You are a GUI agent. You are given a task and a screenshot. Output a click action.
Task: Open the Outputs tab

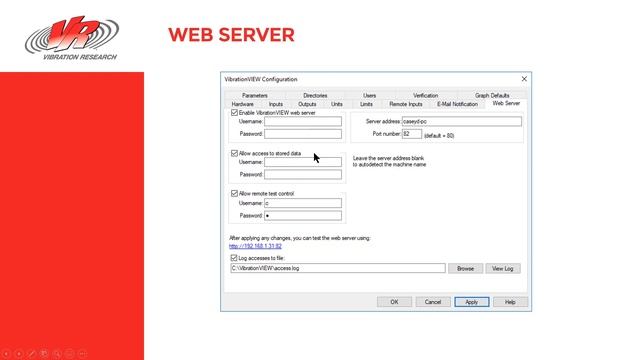pyautogui.click(x=307, y=104)
